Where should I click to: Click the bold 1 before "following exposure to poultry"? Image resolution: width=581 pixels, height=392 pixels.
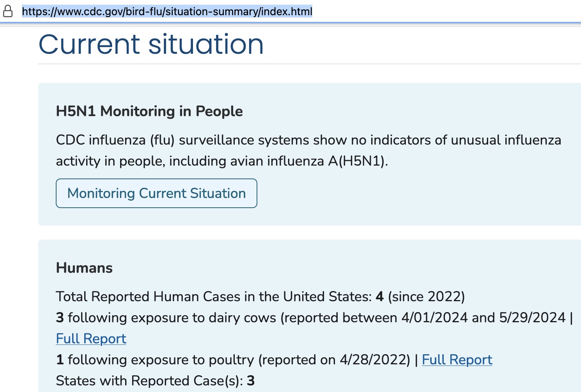click(60, 360)
